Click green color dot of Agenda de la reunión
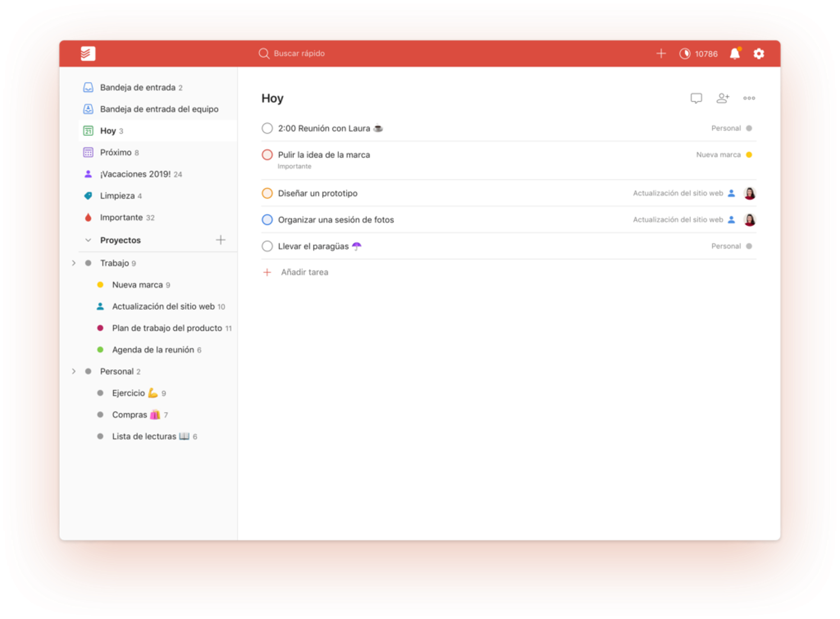 pos(100,350)
